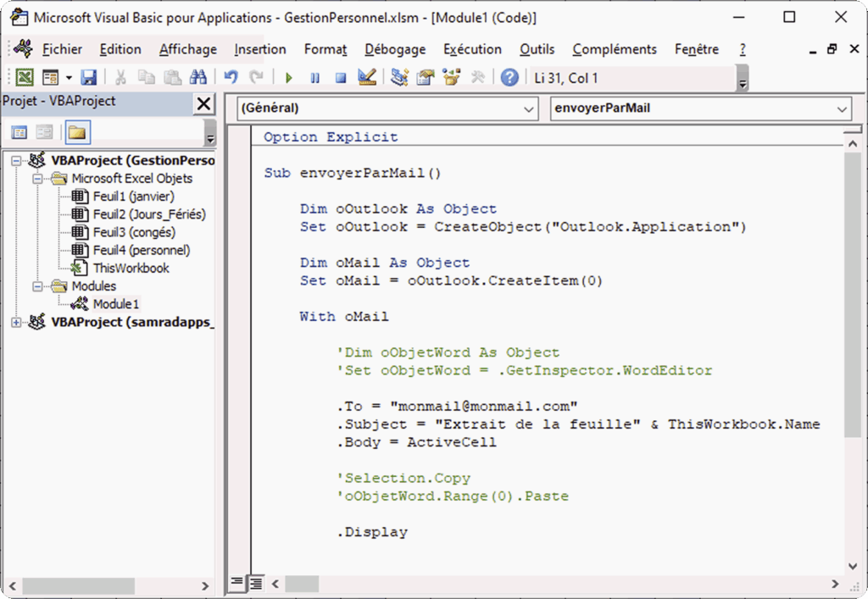
Task: Collapse VBAProject (GestionPerso node
Action: pyautogui.click(x=16, y=160)
